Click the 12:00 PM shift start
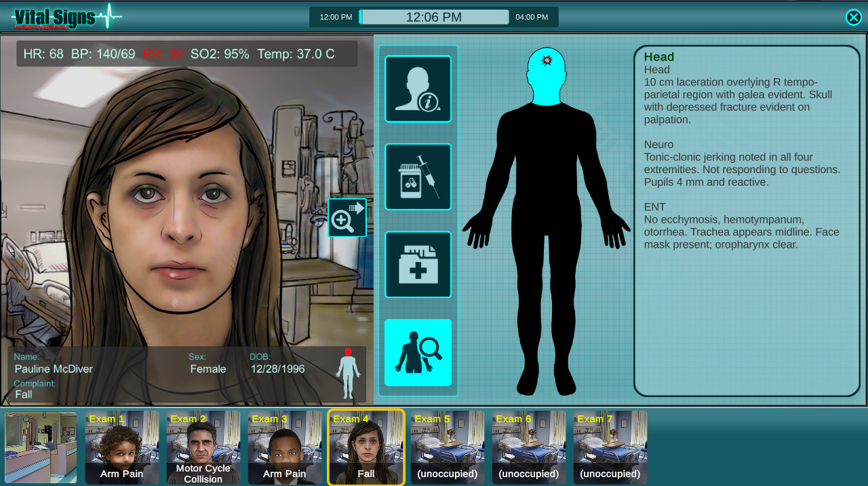Viewport: 868px width, 486px height. (x=335, y=16)
